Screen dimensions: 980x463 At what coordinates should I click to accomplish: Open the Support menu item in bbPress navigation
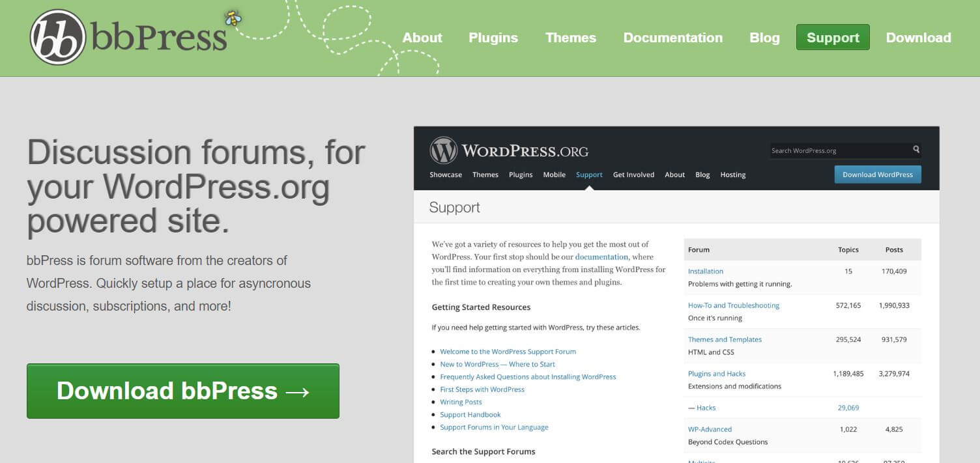[832, 37]
